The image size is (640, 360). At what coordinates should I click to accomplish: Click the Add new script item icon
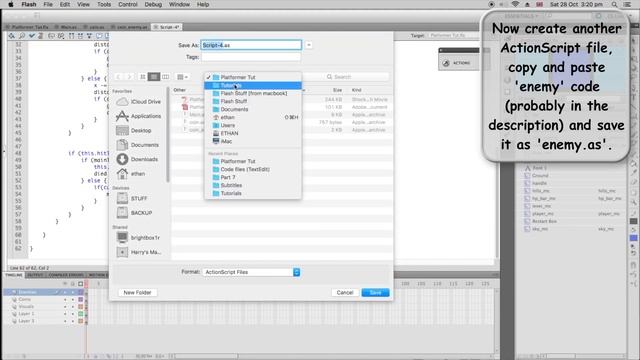[x=12, y=36]
